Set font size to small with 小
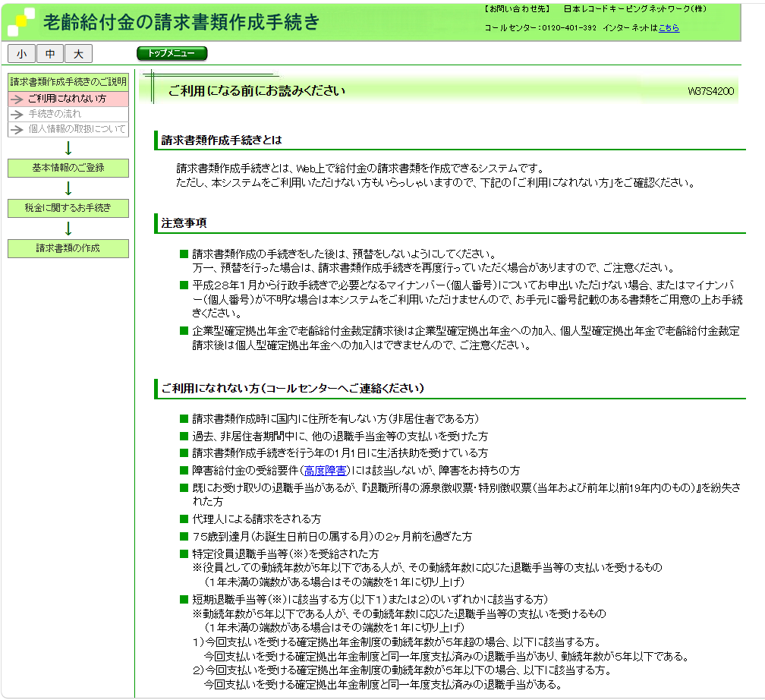The height and width of the screenshot is (700, 765). click(21, 54)
